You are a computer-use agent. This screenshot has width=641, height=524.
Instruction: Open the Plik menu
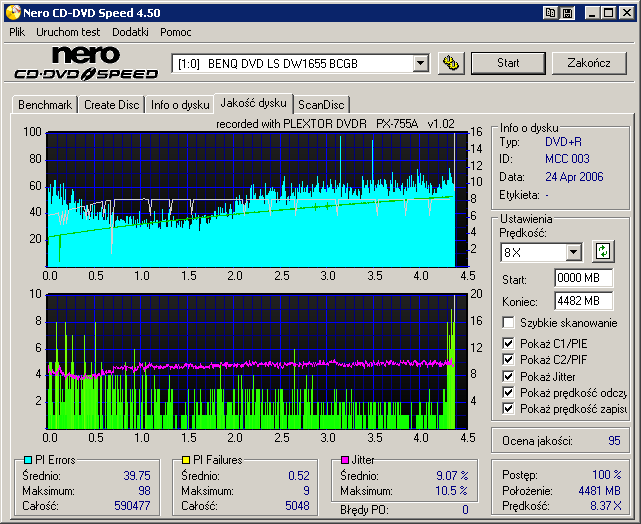point(17,32)
